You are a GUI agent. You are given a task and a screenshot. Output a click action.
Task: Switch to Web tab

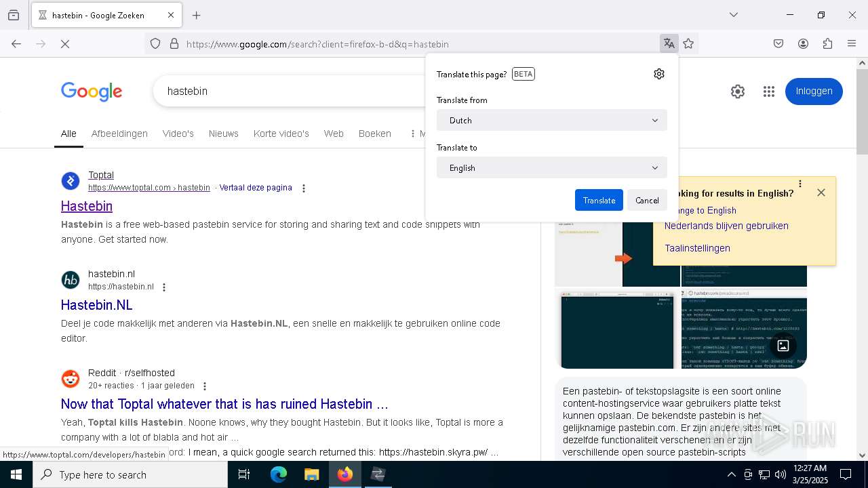[334, 134]
